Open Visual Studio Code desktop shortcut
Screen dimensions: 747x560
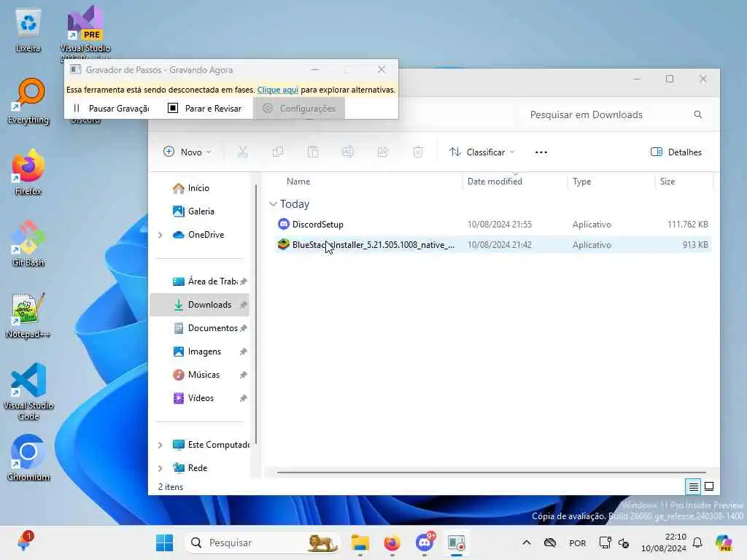click(x=28, y=392)
